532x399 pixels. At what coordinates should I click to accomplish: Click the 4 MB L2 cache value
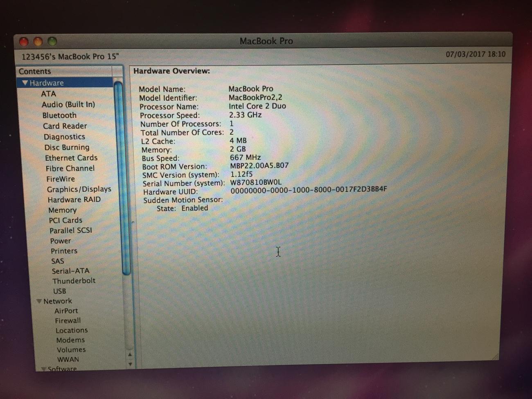point(238,141)
